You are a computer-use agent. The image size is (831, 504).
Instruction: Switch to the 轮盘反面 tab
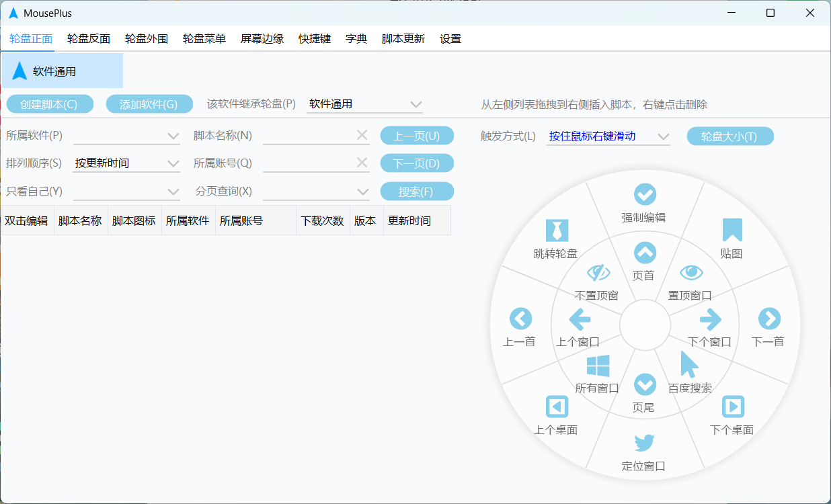point(89,39)
